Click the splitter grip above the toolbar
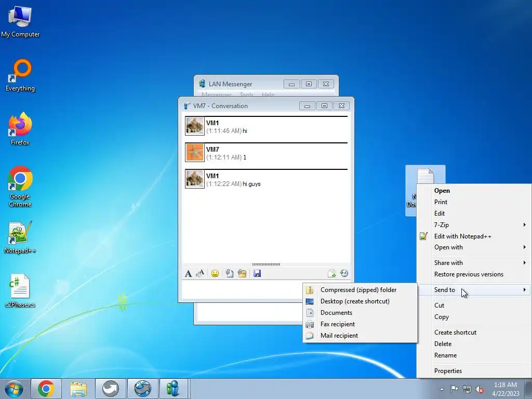Image resolution: width=532 pixels, height=399 pixels. point(266,264)
